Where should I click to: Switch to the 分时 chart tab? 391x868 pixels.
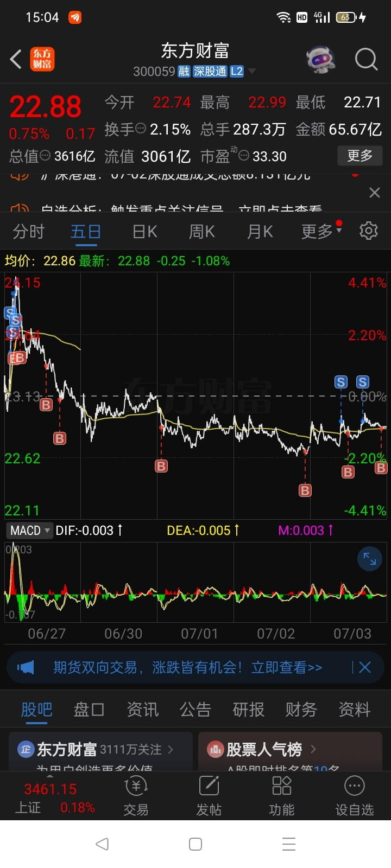point(28,232)
